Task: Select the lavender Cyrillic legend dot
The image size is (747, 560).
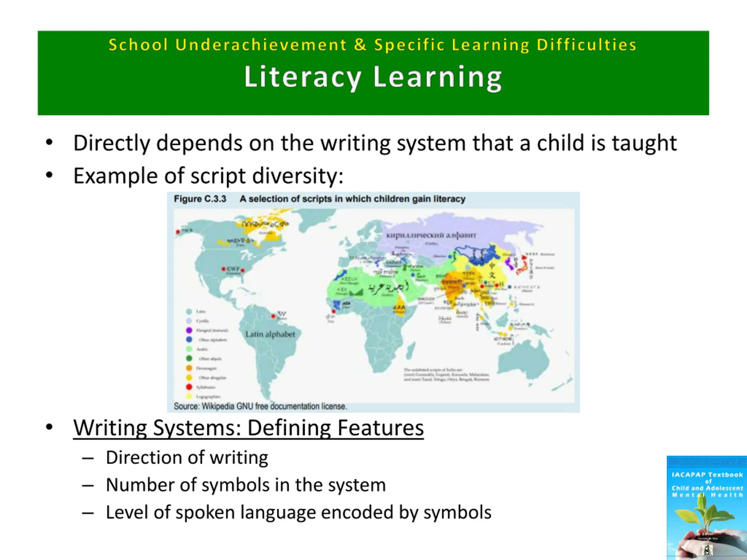Action: (189, 321)
